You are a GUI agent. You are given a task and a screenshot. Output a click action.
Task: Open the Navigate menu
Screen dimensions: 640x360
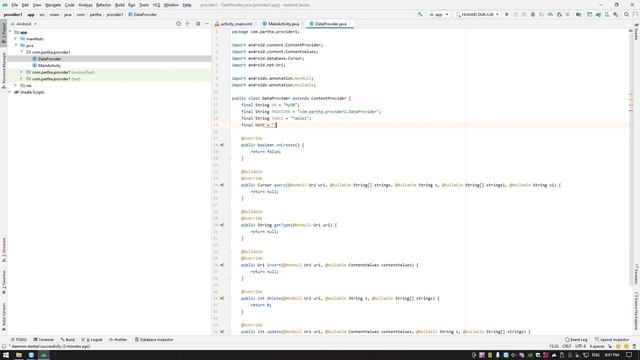[53, 5]
